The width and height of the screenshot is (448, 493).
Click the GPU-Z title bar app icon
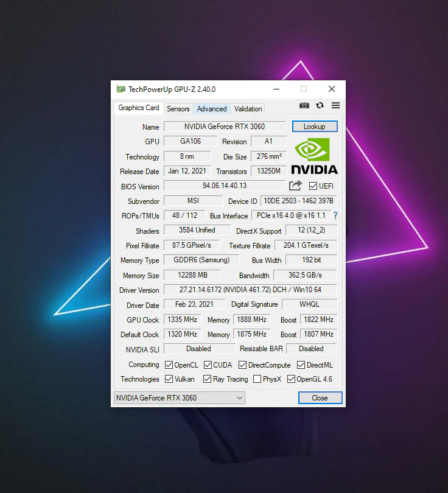[x=121, y=89]
